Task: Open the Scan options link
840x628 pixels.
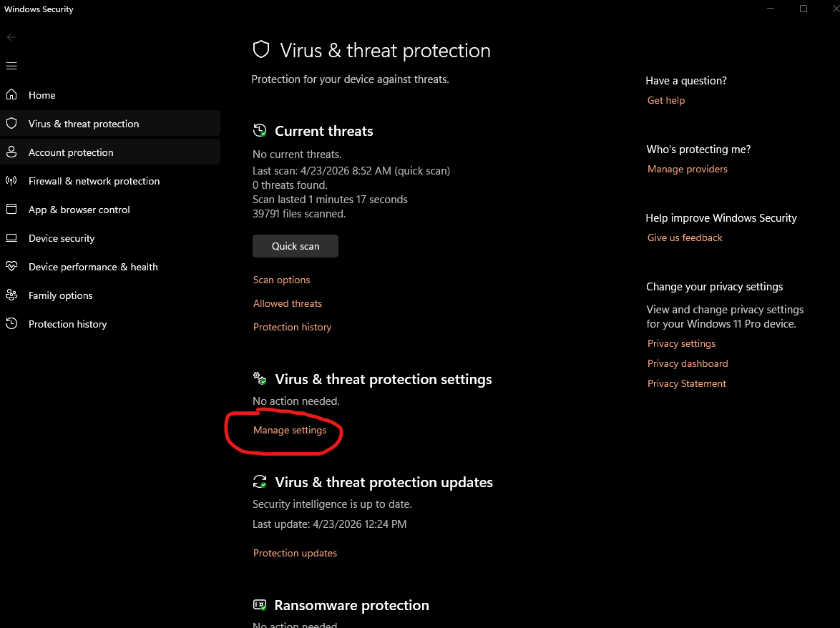Action: pyautogui.click(x=282, y=280)
